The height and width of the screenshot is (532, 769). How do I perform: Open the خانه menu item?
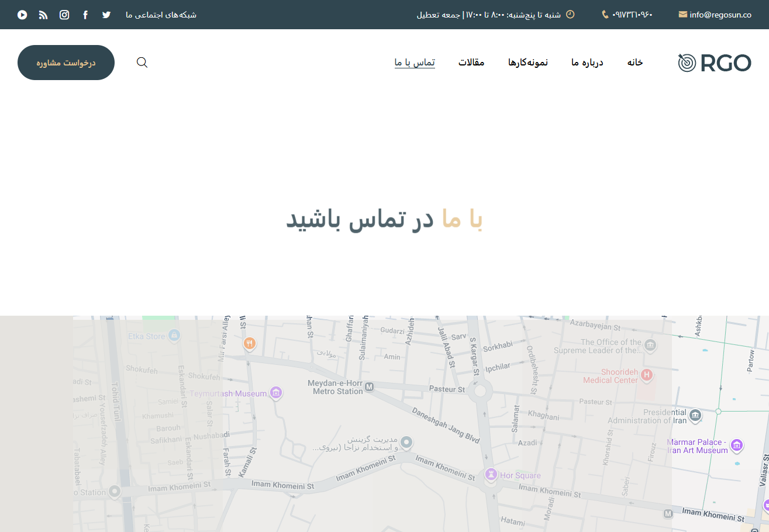click(634, 62)
